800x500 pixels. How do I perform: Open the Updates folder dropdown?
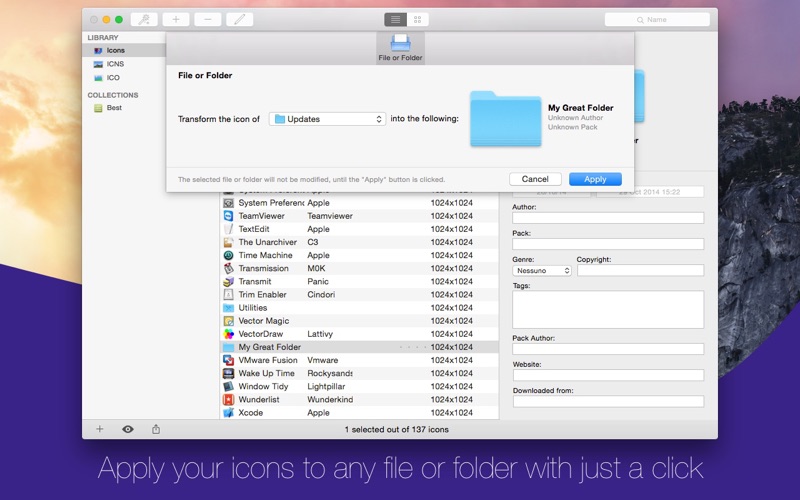click(x=327, y=119)
